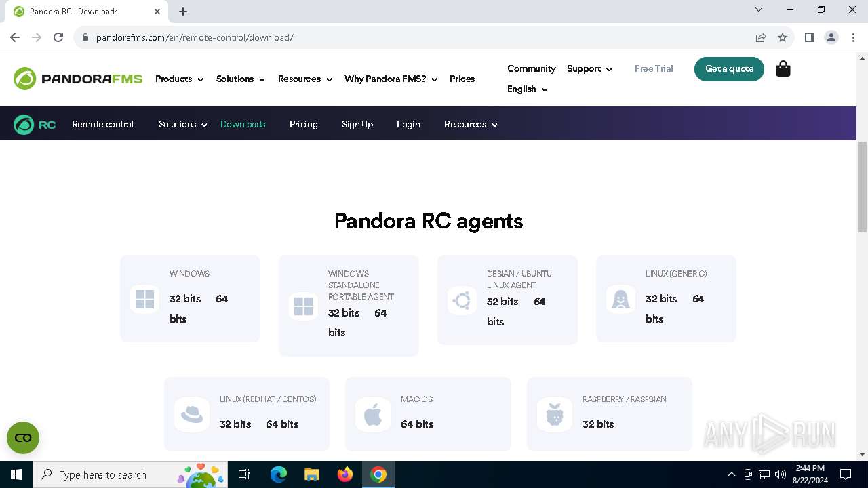Click the Linux (generic) penguin icon
868x488 pixels.
click(620, 299)
